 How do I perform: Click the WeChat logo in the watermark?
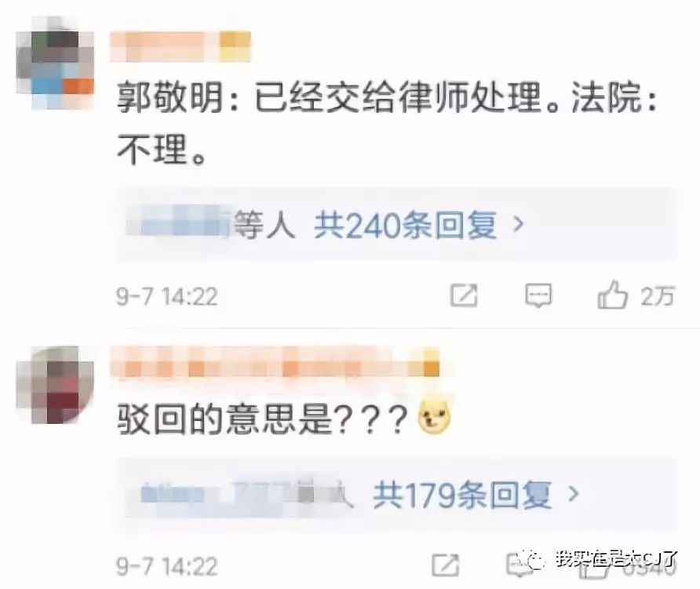[535, 559]
